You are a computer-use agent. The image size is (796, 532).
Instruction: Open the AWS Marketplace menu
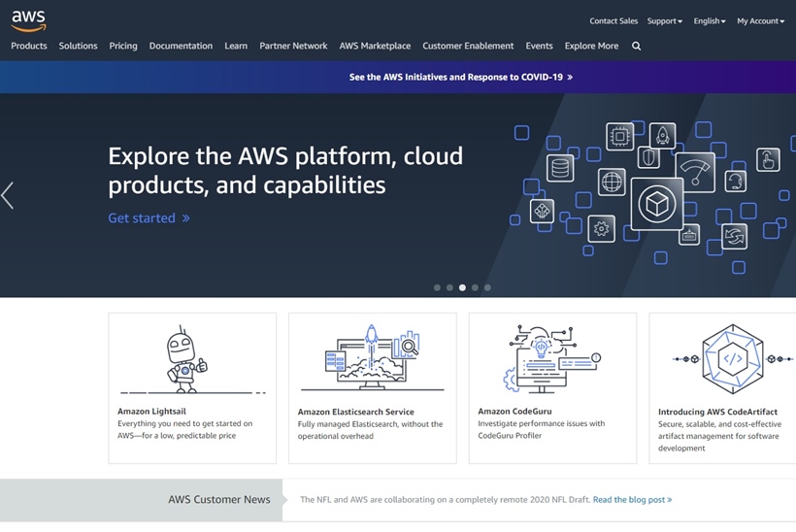click(375, 46)
